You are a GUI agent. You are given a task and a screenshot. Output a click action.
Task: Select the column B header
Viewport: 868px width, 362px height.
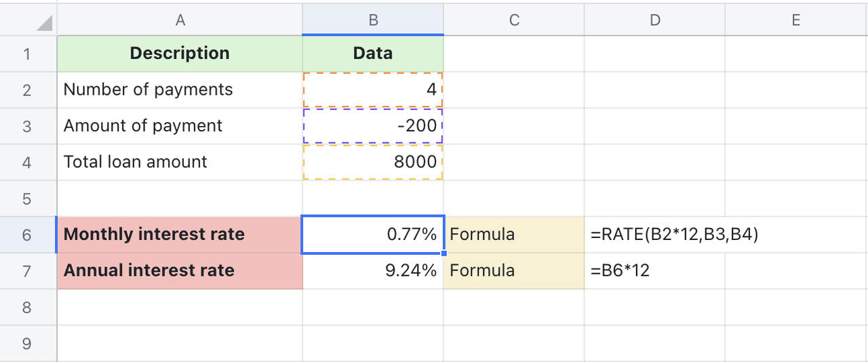373,20
